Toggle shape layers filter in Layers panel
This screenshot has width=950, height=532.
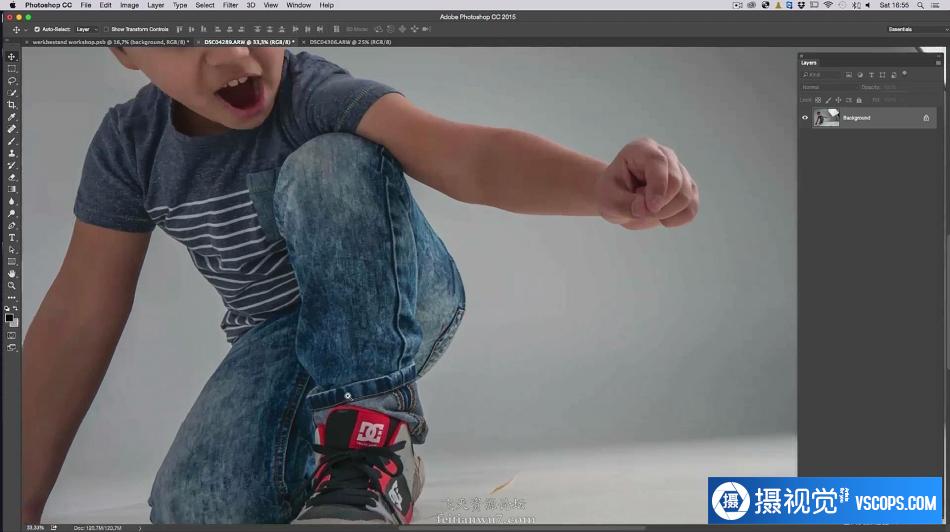click(882, 75)
